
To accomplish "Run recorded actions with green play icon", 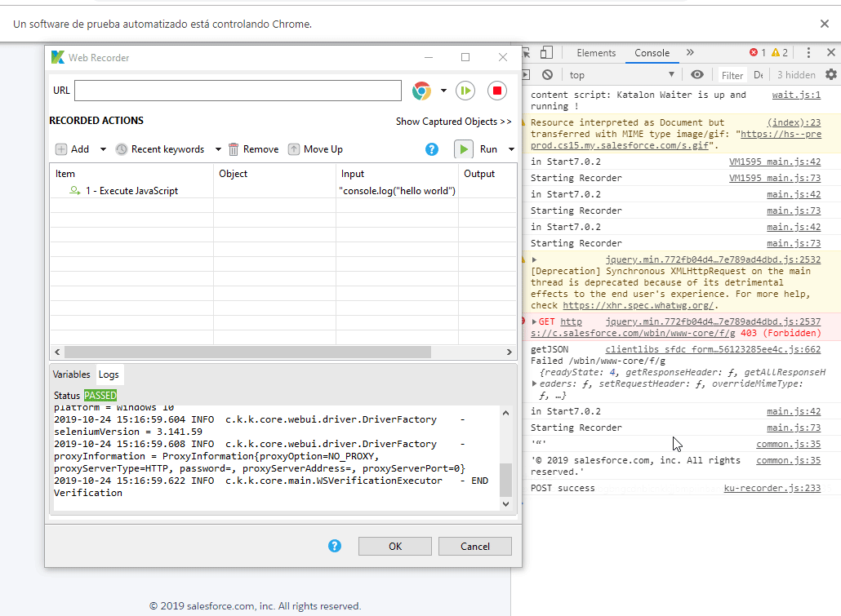I will (x=464, y=149).
